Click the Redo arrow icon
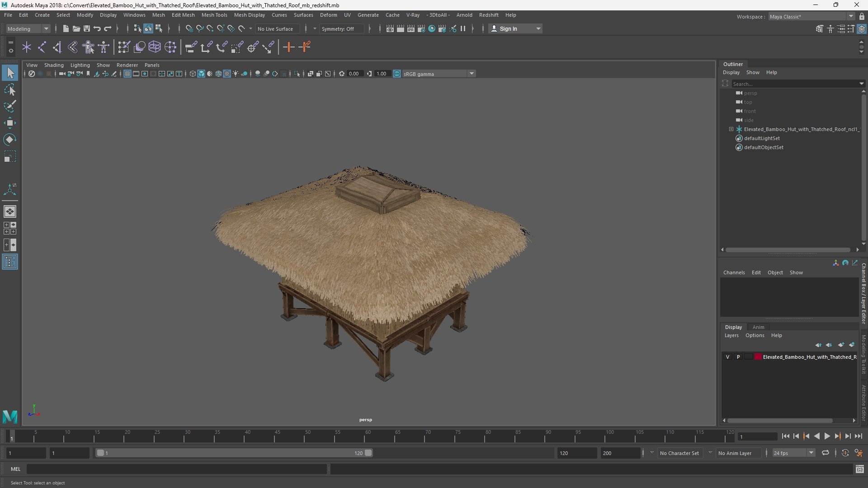Viewport: 868px width, 488px height. (108, 28)
